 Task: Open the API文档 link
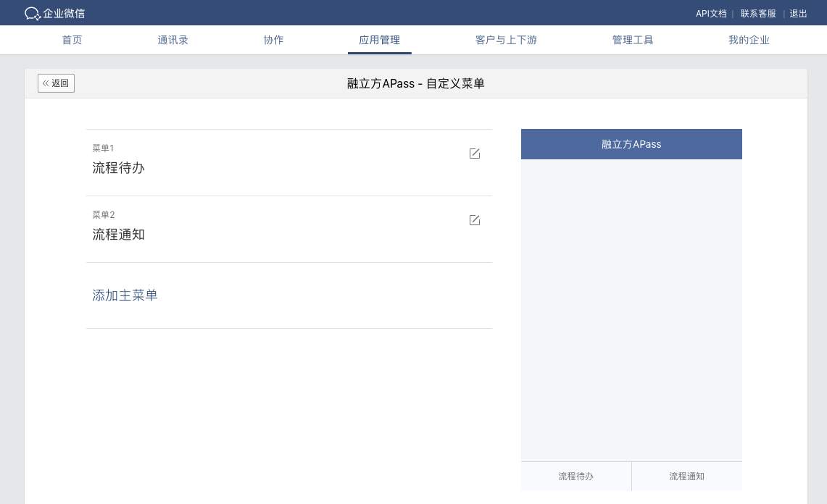(x=711, y=14)
